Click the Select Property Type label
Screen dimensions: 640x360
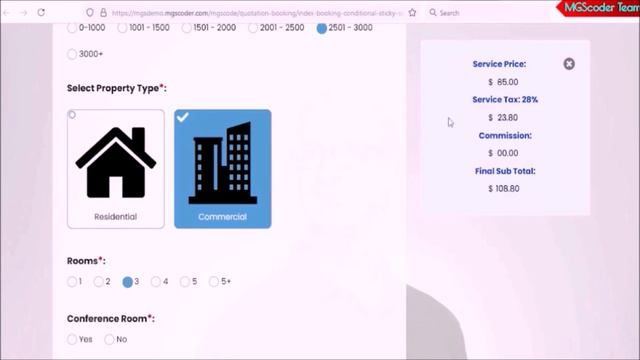click(117, 88)
